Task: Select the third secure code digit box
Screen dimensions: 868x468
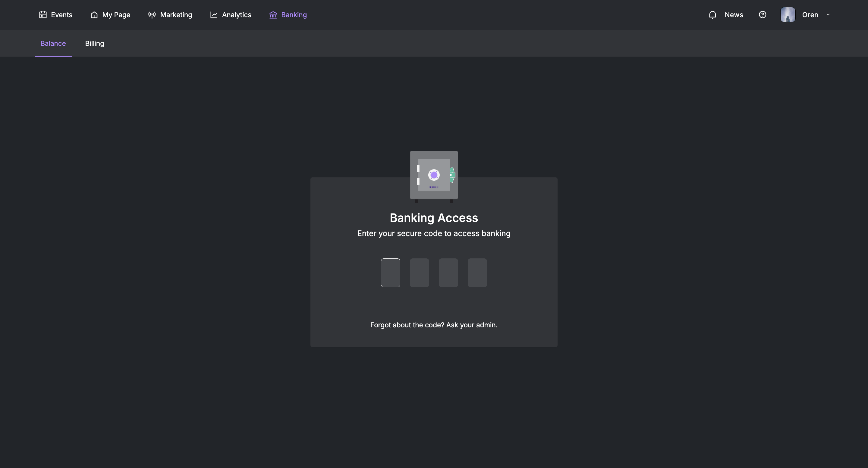Action: point(448,273)
